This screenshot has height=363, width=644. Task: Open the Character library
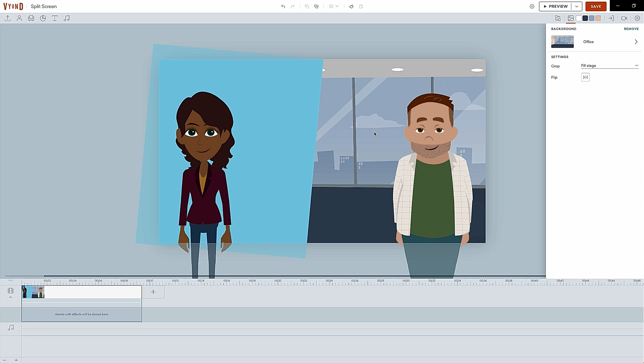[20, 18]
